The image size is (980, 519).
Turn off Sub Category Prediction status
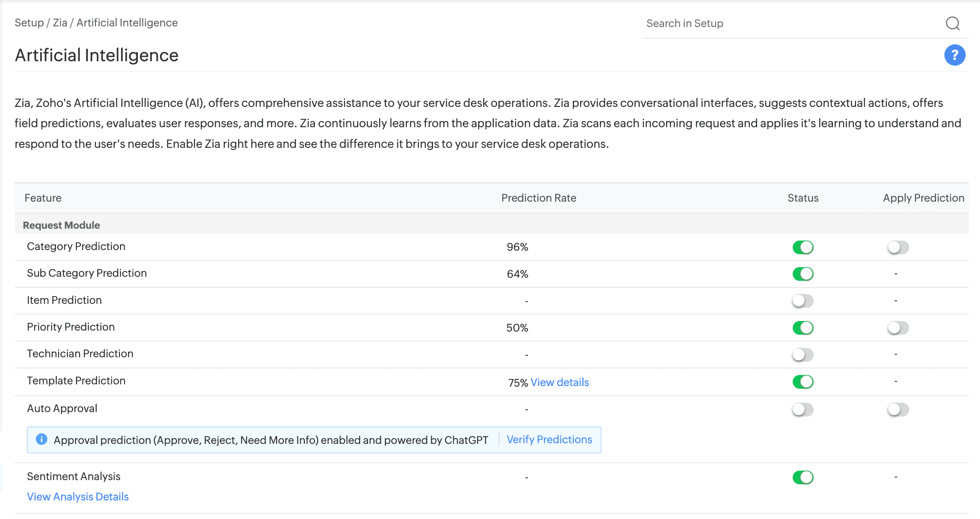point(803,274)
